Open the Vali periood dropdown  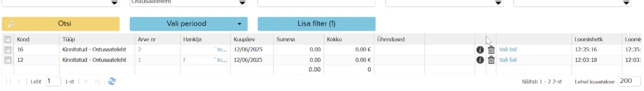(189, 24)
